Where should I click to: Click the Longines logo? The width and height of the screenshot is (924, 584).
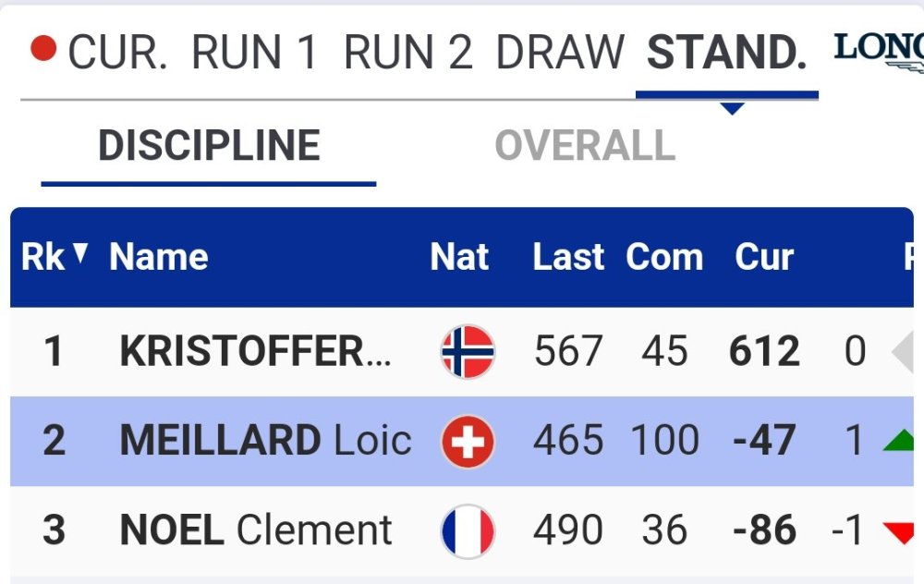tap(879, 50)
